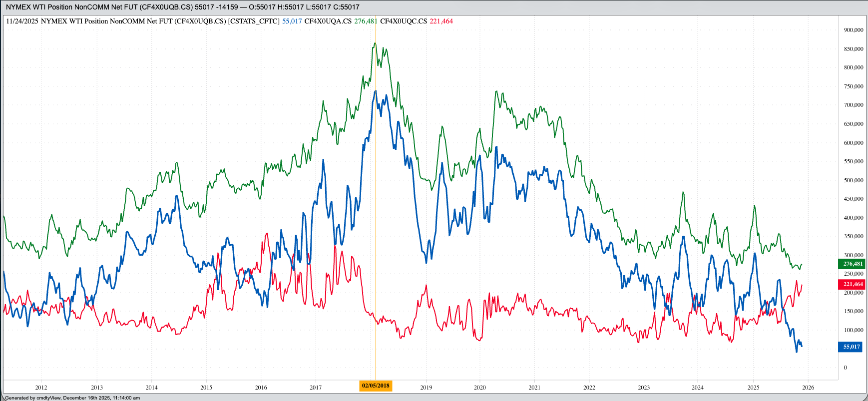Click the CF4X0UQA.CS legend label
The width and height of the screenshot is (868, 401).
click(x=328, y=21)
